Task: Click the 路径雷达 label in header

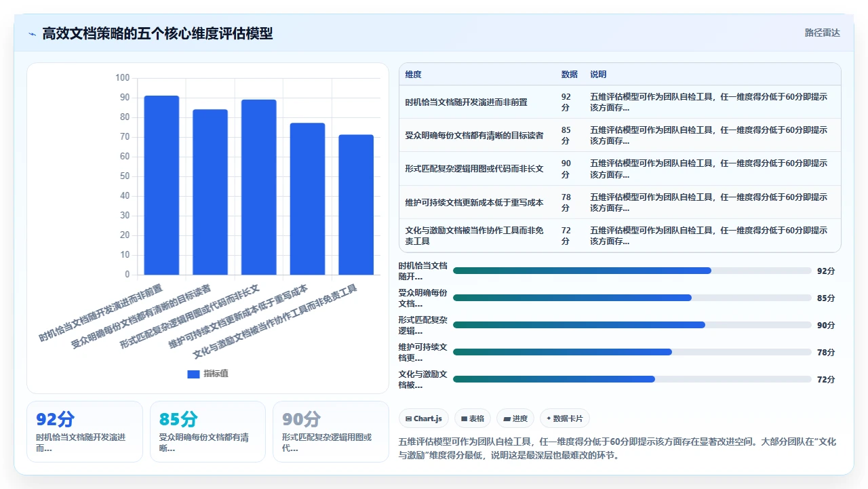Action: click(822, 33)
